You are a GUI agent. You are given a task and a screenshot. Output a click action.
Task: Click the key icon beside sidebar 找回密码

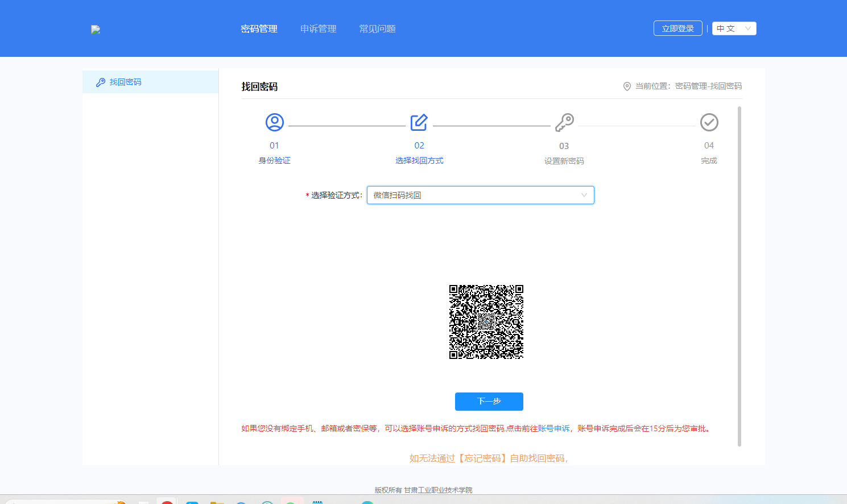pos(101,82)
